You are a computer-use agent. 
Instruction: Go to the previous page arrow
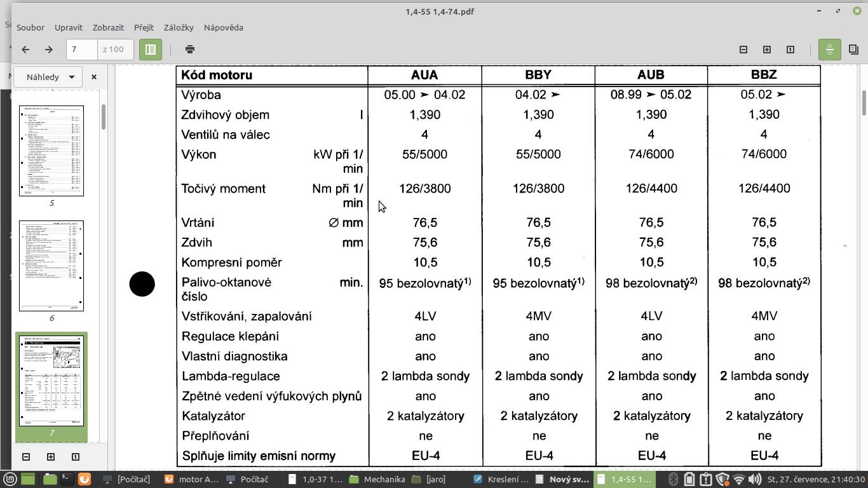tap(25, 50)
